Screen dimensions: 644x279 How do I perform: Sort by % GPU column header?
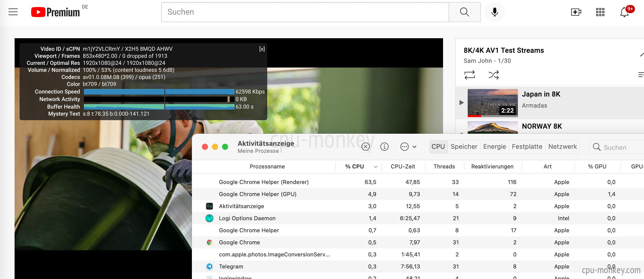pos(597,166)
